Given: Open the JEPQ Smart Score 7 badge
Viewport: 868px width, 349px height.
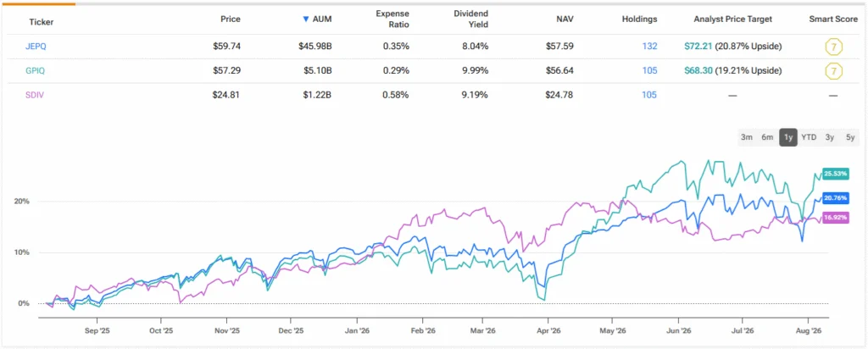Looking at the screenshot, I should tap(833, 47).
